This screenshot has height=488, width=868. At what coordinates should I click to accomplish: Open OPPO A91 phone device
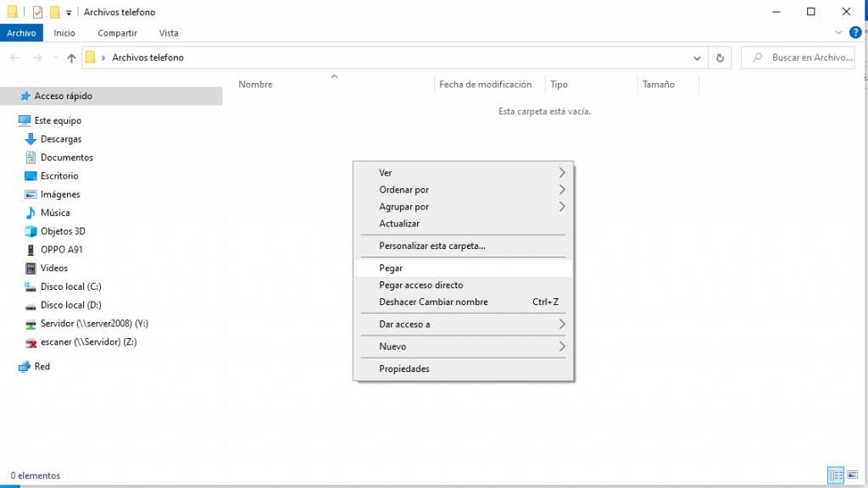point(61,250)
